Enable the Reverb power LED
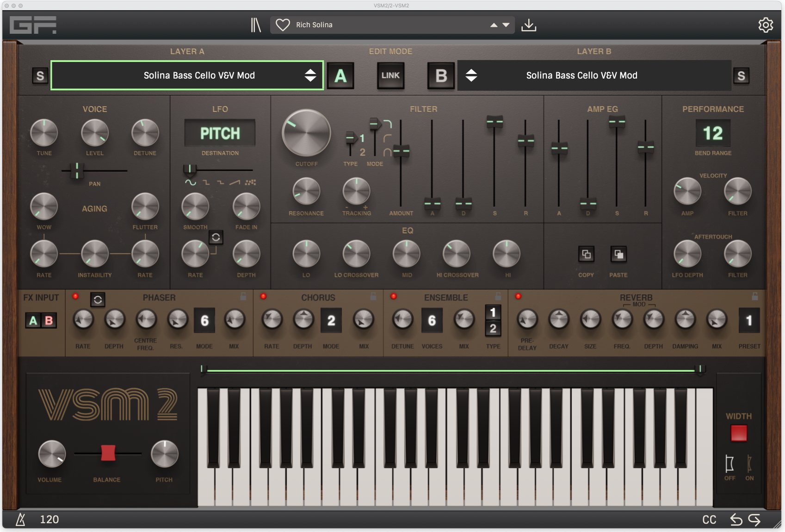This screenshot has height=532, width=785. 518,297
